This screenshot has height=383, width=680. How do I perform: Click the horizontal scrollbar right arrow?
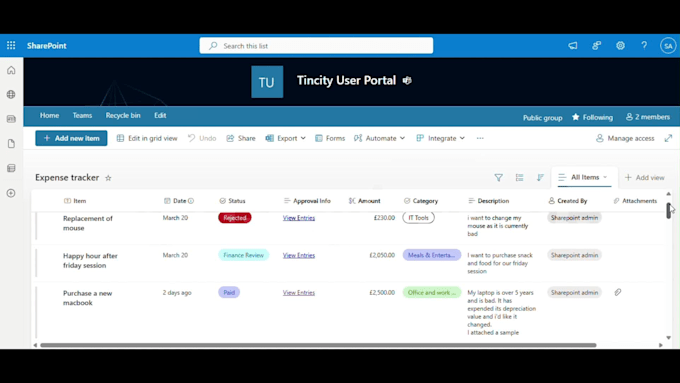[660, 345]
